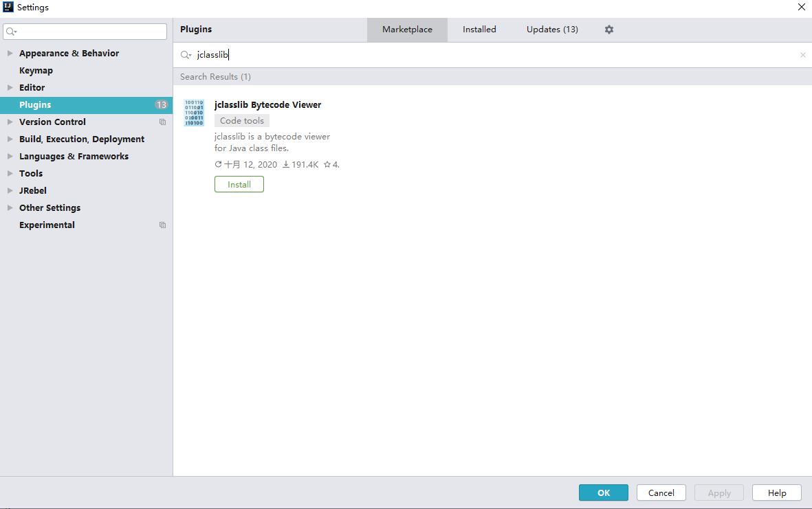The height and width of the screenshot is (509, 812).
Task: Install the jclasslib Bytecode Viewer plugin
Action: (239, 184)
